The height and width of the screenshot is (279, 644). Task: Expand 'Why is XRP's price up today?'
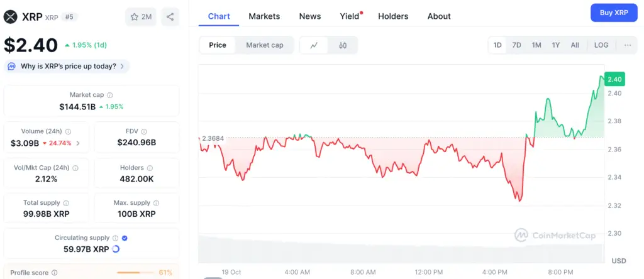(67, 66)
